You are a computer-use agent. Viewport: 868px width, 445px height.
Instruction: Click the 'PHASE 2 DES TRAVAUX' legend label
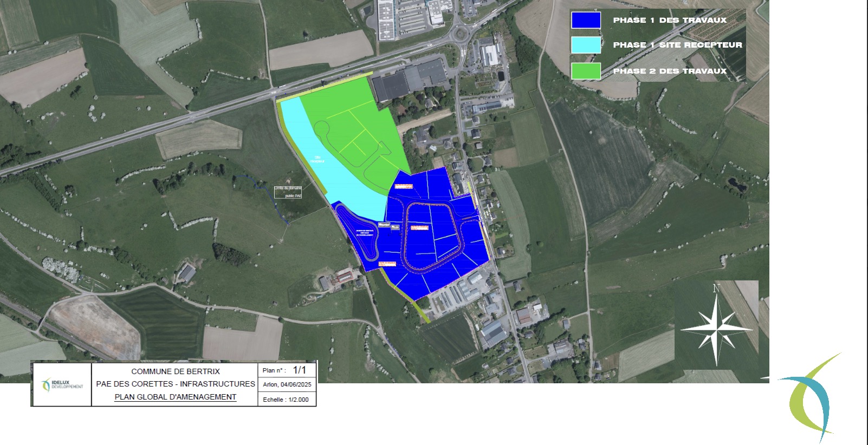[670, 71]
